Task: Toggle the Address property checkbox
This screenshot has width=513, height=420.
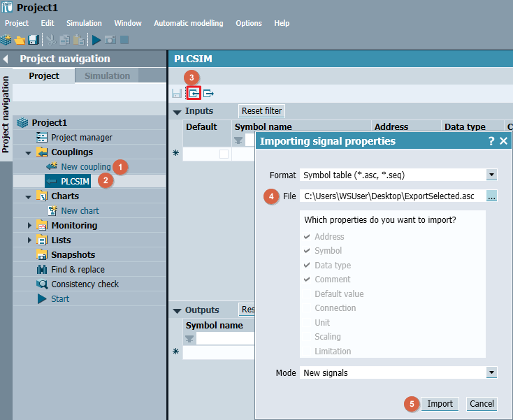Action: pos(307,236)
